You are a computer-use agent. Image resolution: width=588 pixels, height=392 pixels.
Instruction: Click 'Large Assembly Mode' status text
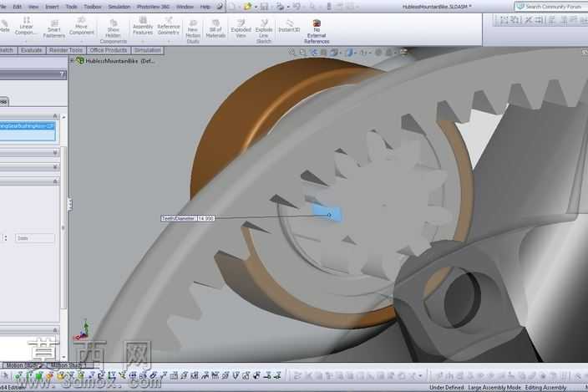coord(494,388)
